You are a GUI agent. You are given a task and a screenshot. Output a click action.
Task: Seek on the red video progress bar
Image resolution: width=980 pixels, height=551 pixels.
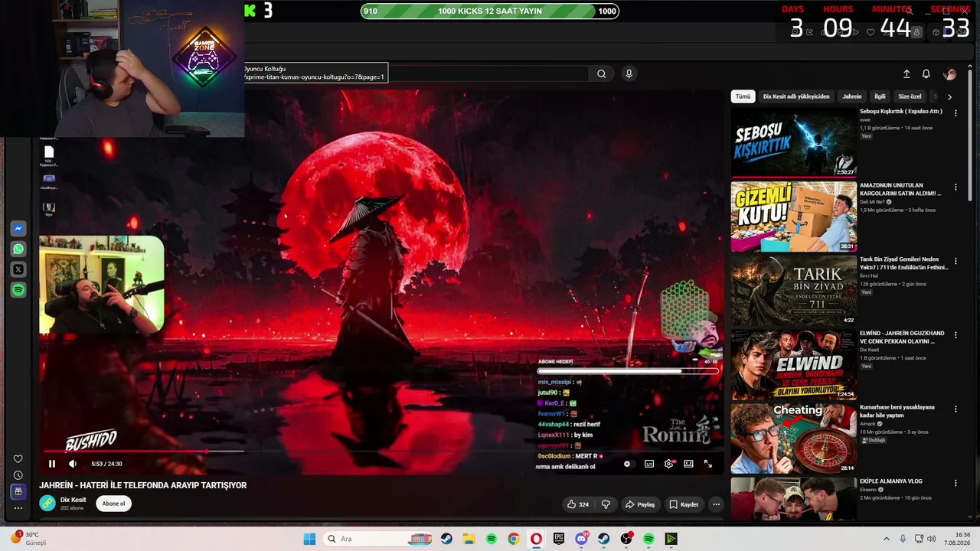pyautogui.click(x=383, y=452)
